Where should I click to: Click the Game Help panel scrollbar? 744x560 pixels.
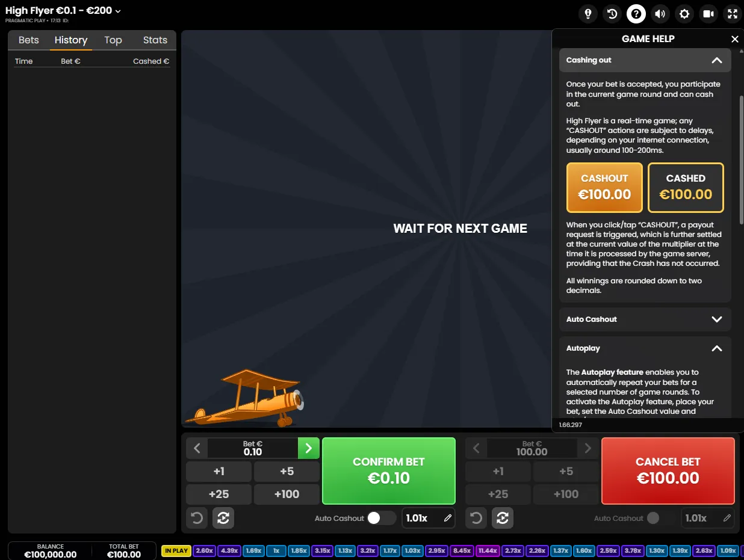(x=741, y=159)
